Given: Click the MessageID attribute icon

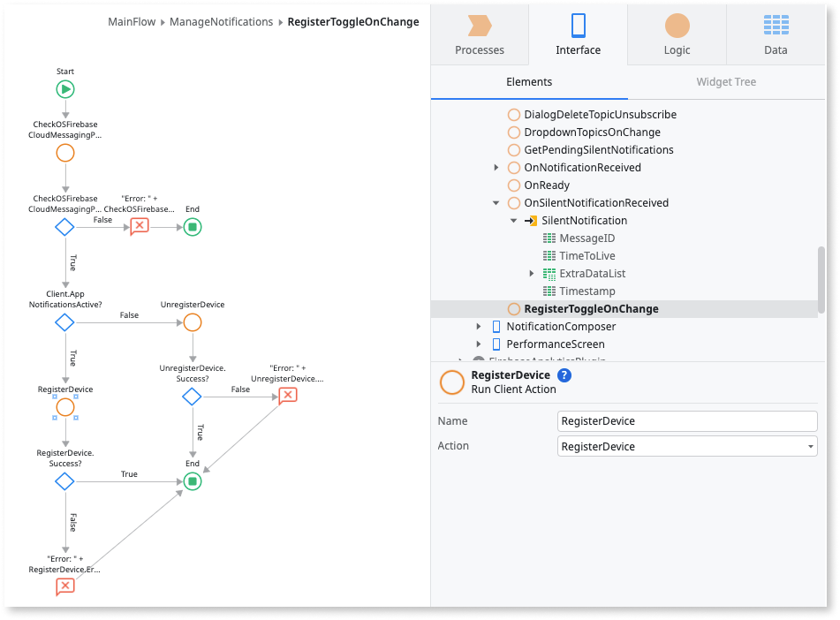Looking at the screenshot, I should [548, 238].
